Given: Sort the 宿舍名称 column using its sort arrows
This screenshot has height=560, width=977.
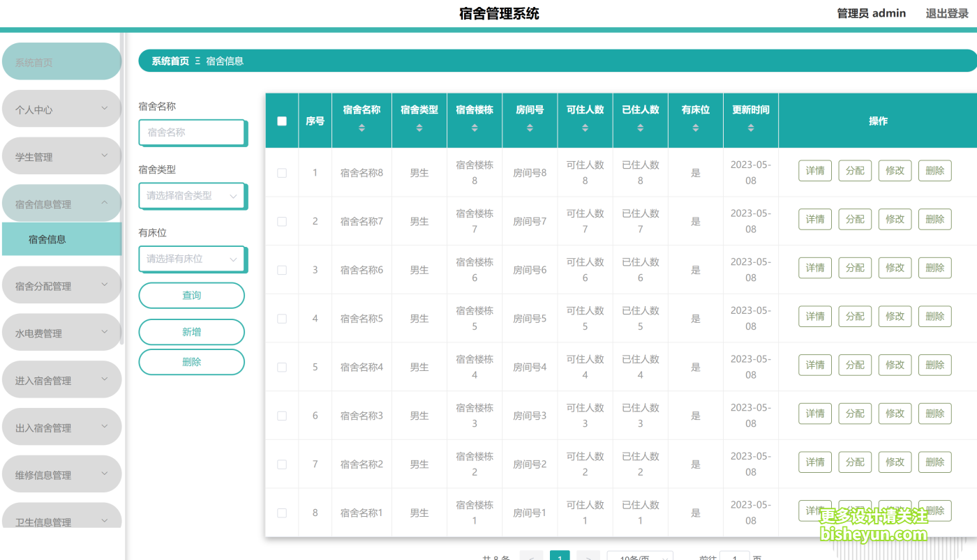Looking at the screenshot, I should pos(361,128).
